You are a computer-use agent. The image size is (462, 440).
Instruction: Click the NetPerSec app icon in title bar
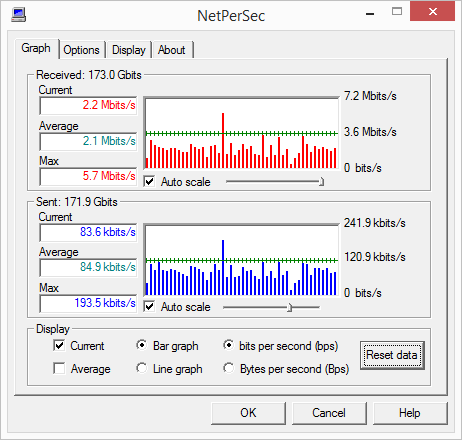(x=18, y=15)
